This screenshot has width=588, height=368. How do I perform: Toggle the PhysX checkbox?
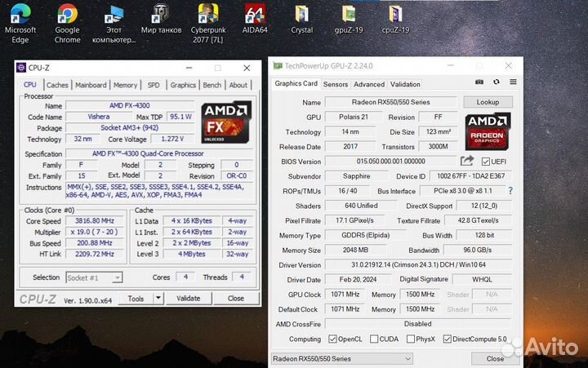pyautogui.click(x=411, y=339)
